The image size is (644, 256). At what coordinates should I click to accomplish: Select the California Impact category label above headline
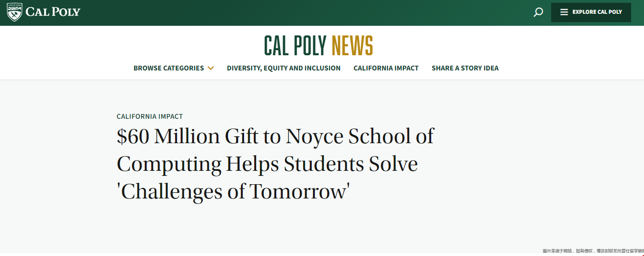150,116
